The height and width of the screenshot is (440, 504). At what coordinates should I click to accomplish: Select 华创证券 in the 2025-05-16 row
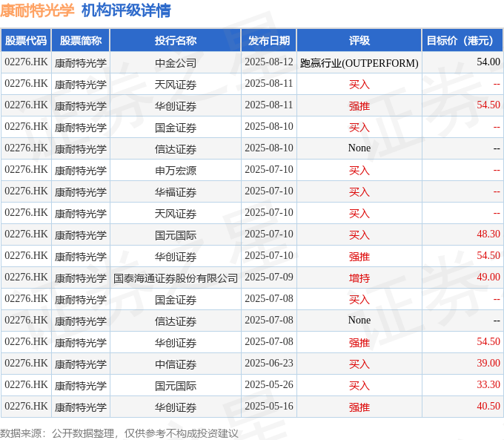pos(176,407)
